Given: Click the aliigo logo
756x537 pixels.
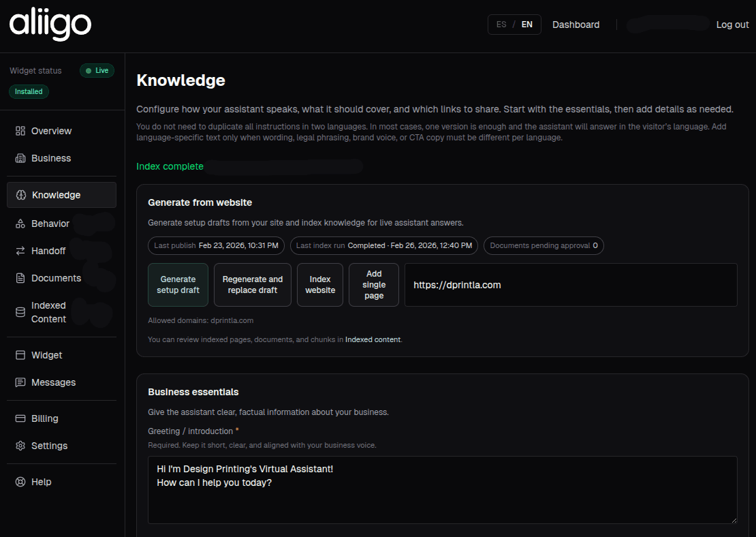Looking at the screenshot, I should click(50, 24).
